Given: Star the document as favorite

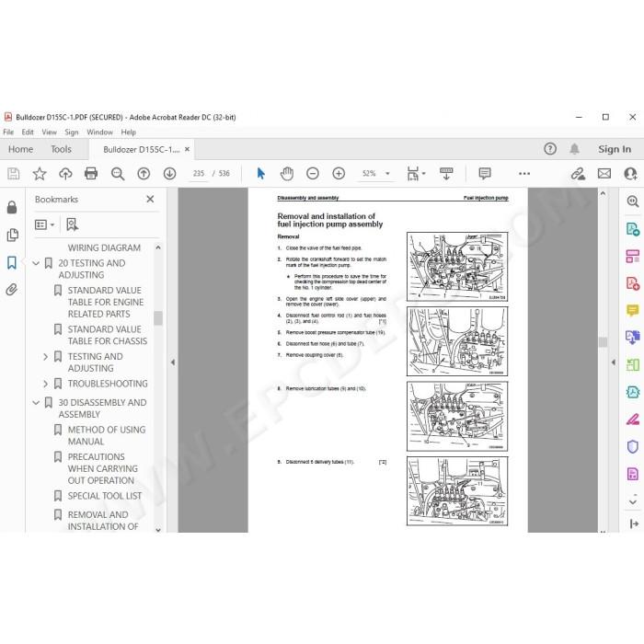Looking at the screenshot, I should click(40, 174).
